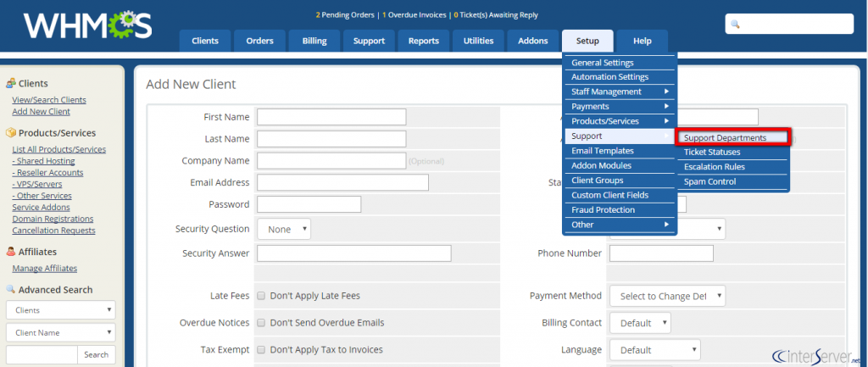Select General Settings menu item

pyautogui.click(x=620, y=63)
